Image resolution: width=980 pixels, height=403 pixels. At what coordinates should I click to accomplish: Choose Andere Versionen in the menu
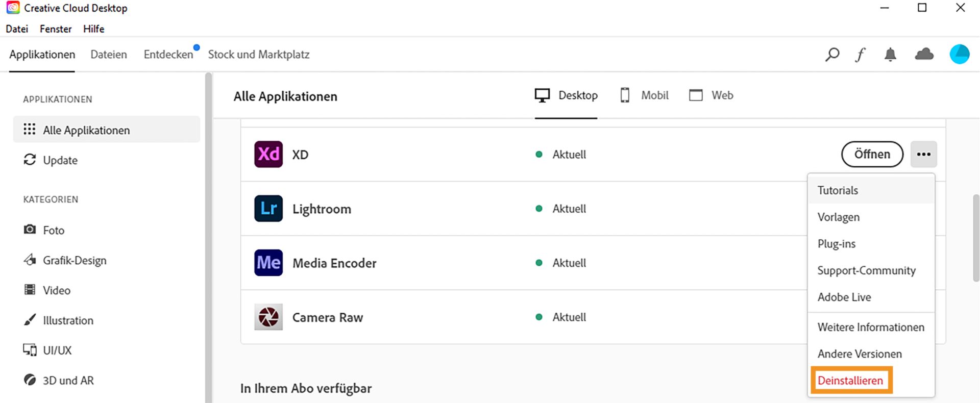[x=860, y=354]
